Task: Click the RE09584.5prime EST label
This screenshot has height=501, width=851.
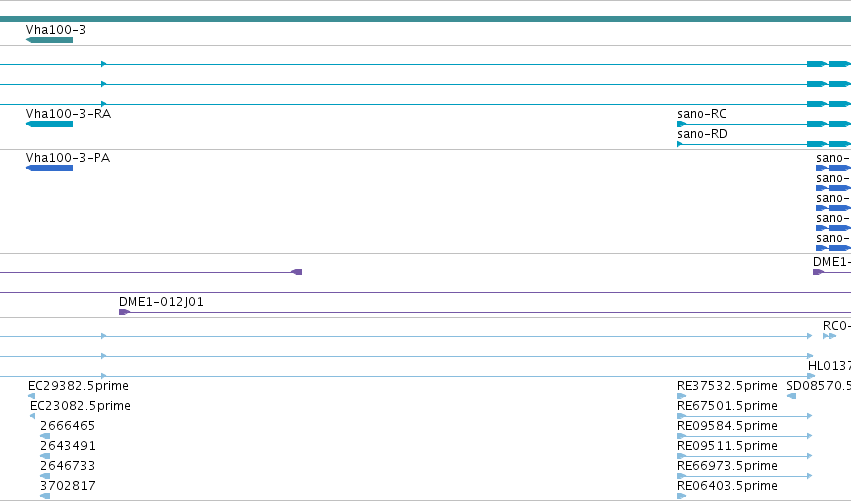Action: pyautogui.click(x=727, y=426)
